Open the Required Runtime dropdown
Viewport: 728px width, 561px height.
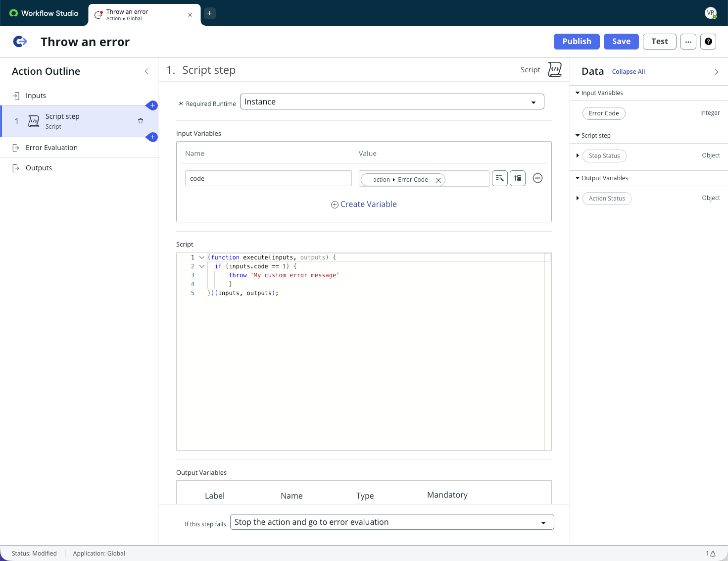tap(392, 102)
